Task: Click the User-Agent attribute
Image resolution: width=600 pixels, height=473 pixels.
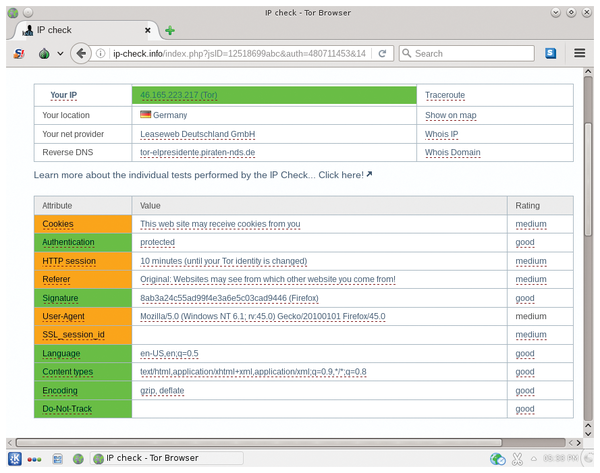Action: point(64,316)
